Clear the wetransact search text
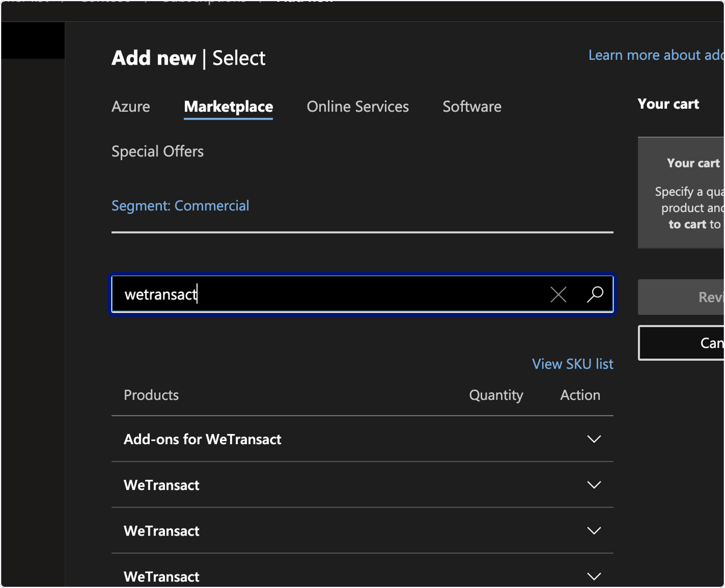The width and height of the screenshot is (725, 588). pyautogui.click(x=558, y=295)
